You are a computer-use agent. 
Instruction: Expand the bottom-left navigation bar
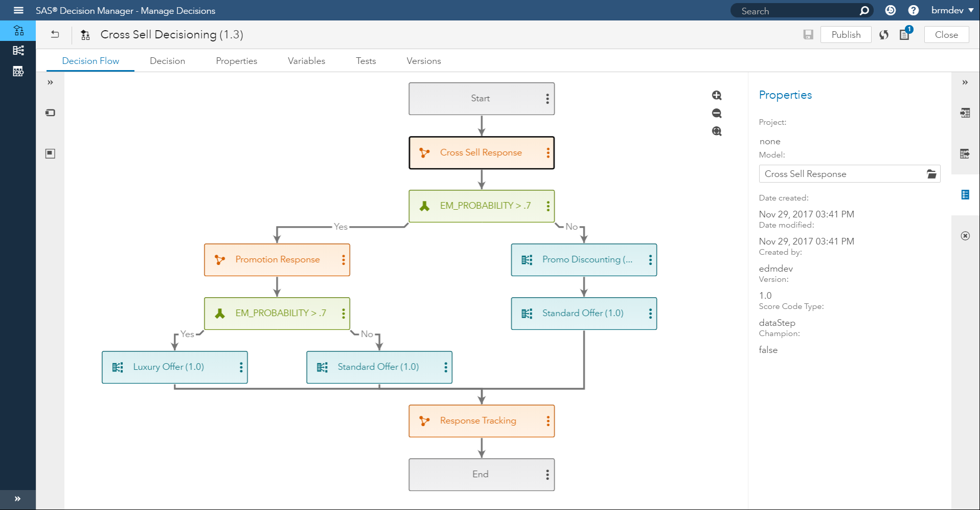pos(18,499)
